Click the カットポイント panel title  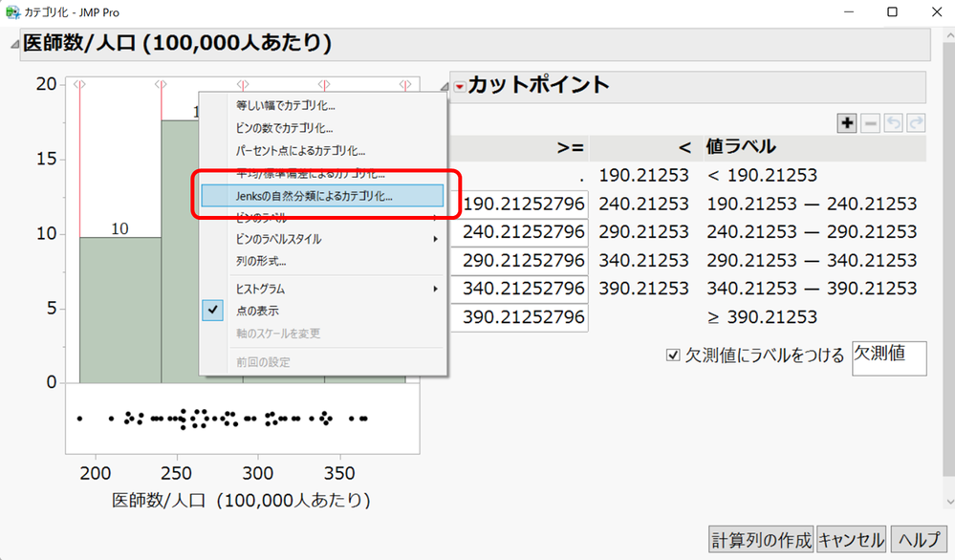[538, 85]
